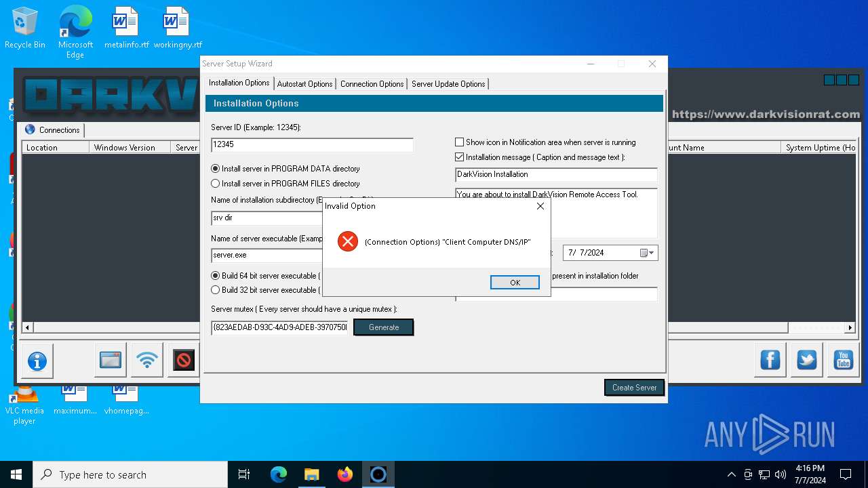Click the Location column header

coord(56,147)
